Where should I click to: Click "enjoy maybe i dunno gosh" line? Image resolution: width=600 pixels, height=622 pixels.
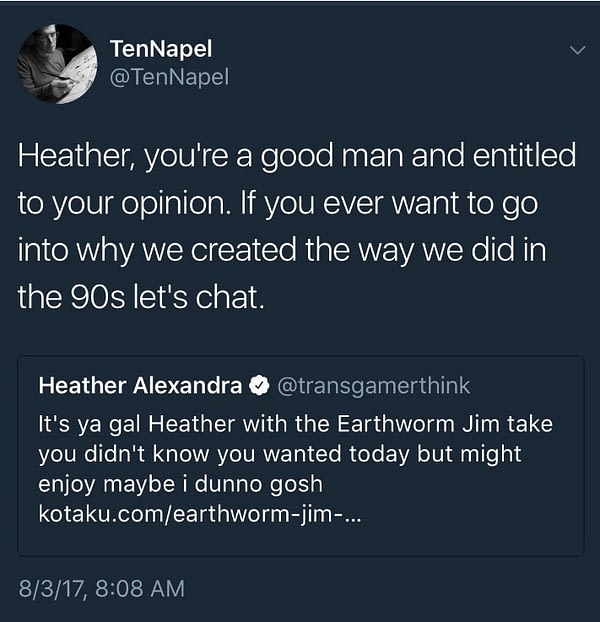[180, 484]
